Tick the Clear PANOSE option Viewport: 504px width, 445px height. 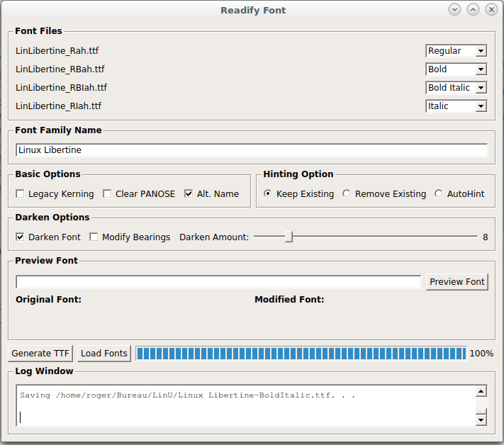pyautogui.click(x=108, y=194)
